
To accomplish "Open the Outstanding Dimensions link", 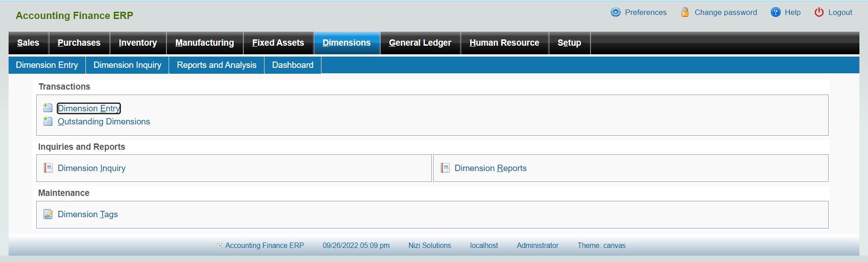I will click(x=104, y=122).
